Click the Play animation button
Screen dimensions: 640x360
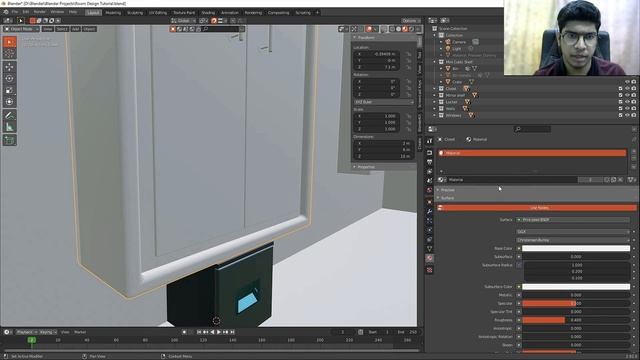pos(219,332)
